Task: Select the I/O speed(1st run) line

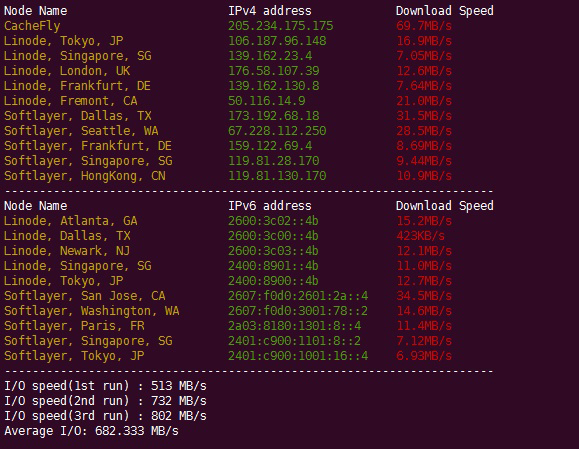Action: (105, 386)
